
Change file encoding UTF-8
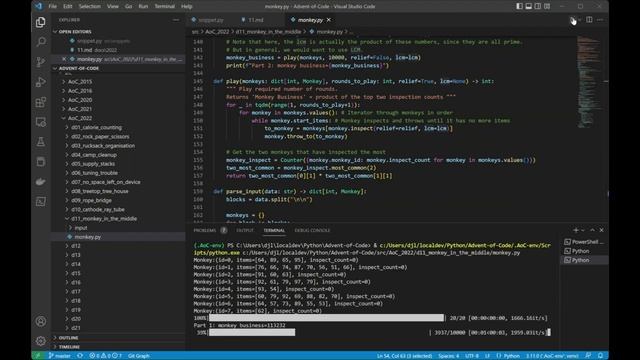pos(472,356)
